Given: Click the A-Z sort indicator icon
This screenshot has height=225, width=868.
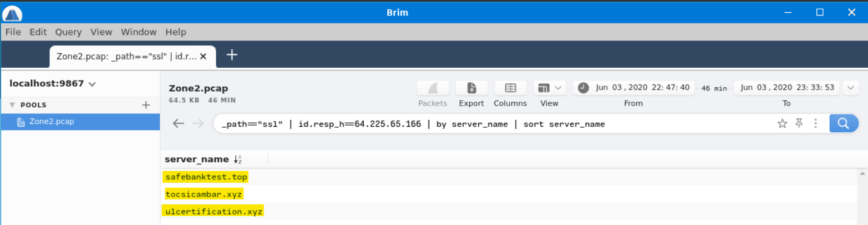Looking at the screenshot, I should (238, 159).
